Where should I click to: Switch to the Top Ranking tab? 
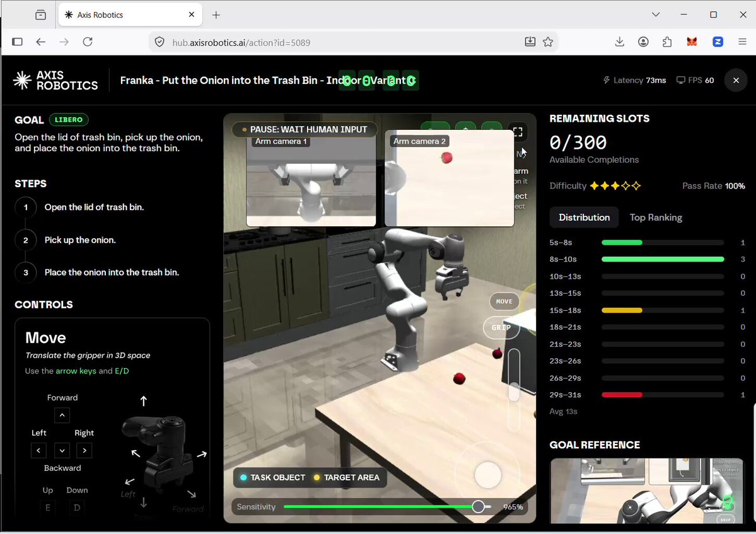click(x=656, y=218)
